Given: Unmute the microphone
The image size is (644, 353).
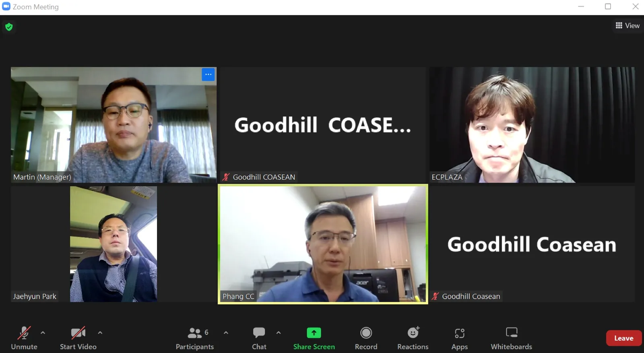Looking at the screenshot, I should pyautogui.click(x=24, y=338).
